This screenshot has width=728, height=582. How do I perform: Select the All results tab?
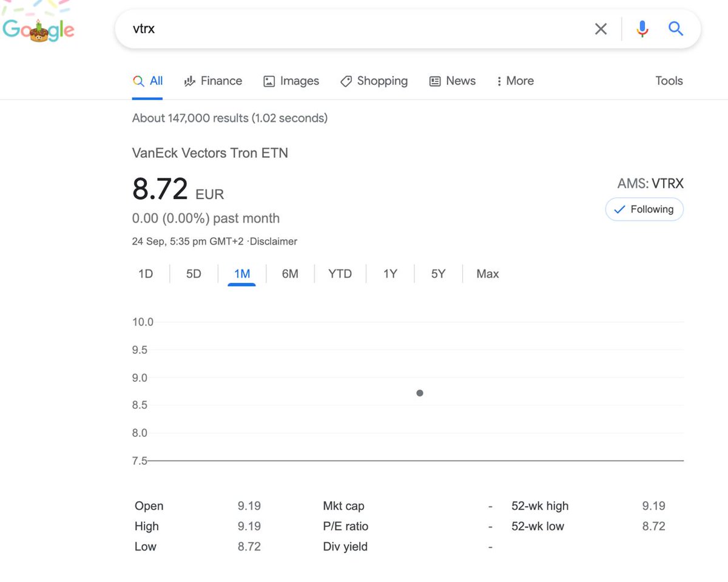pyautogui.click(x=148, y=81)
